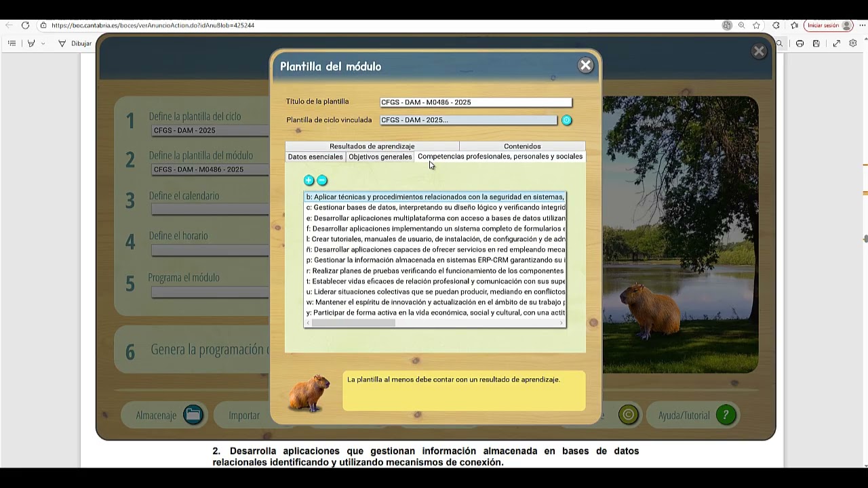Add page to favorites with the star icon

[756, 25]
